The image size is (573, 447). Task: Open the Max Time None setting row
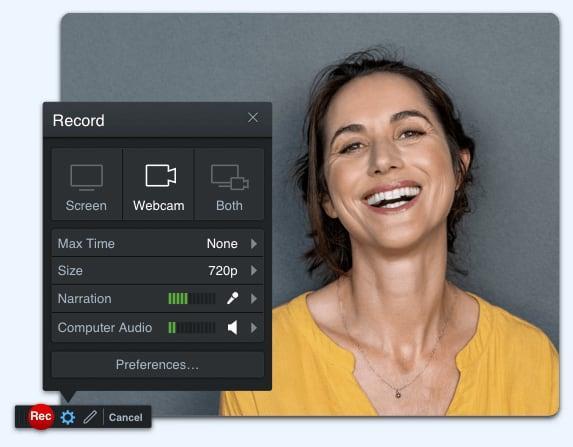[158, 243]
